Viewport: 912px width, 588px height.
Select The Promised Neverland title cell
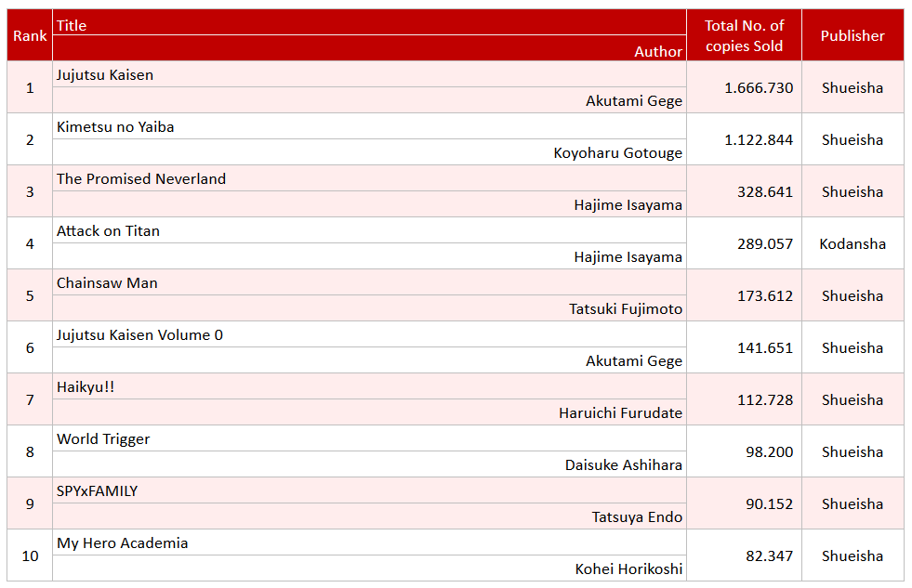(x=369, y=178)
